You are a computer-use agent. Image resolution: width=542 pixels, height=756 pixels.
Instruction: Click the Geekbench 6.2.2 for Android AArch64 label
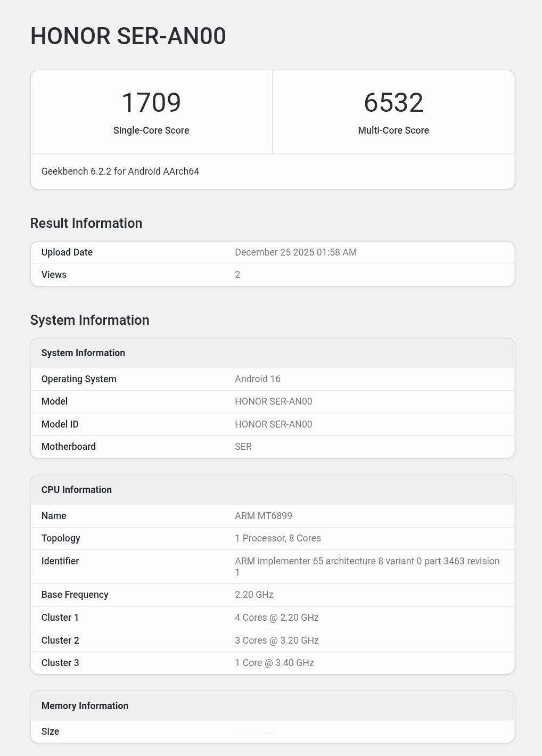120,171
